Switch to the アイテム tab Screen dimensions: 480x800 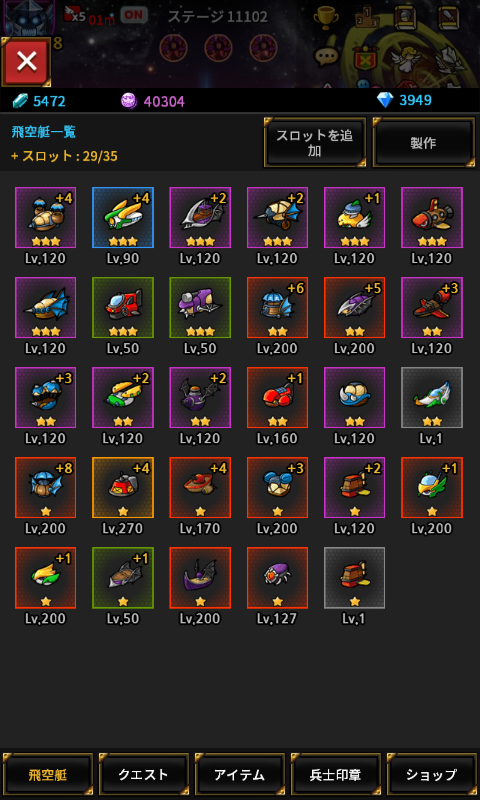point(239,775)
